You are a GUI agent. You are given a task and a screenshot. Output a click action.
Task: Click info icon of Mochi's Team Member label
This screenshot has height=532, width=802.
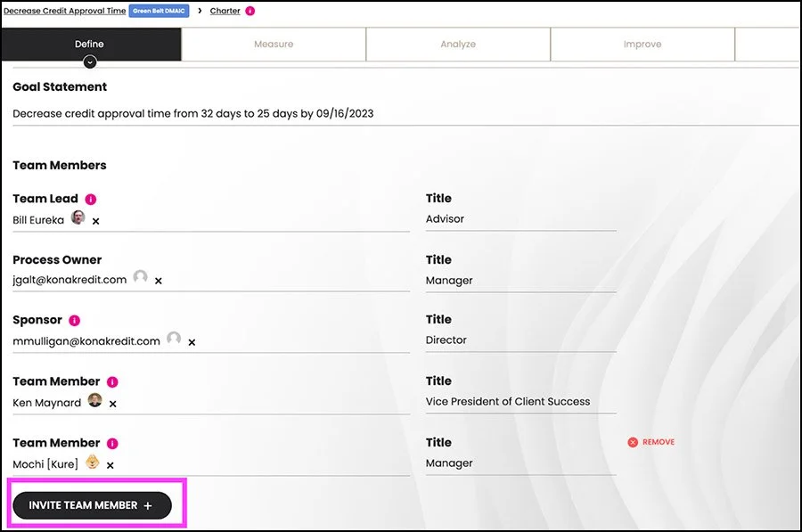[x=112, y=443]
